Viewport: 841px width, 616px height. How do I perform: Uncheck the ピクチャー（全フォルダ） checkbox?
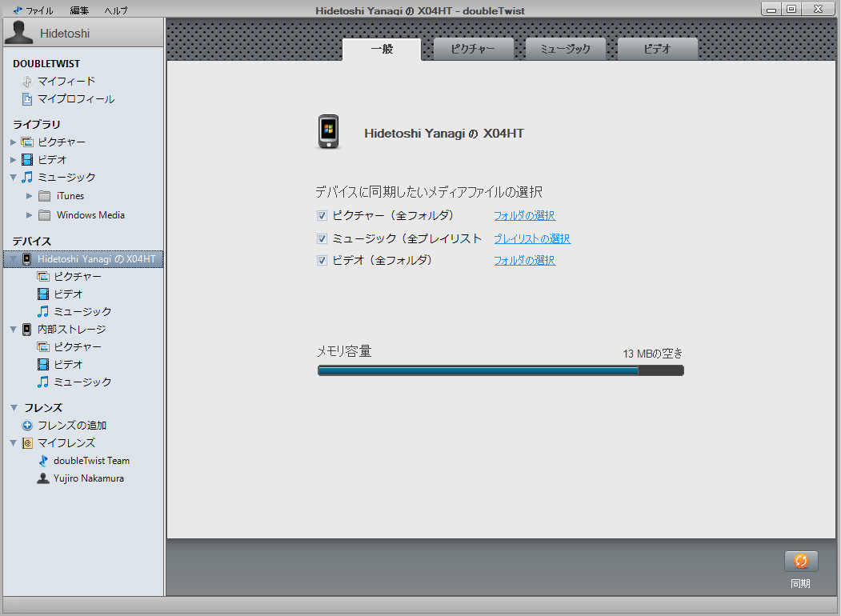coord(322,215)
